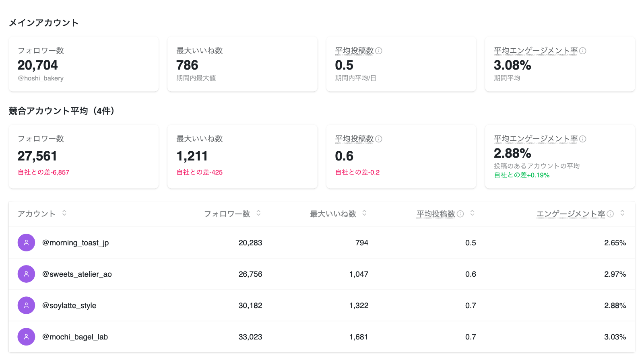Click the 競合アカウント平均（4件） heading
This screenshot has height=362, width=644.
pos(62,111)
